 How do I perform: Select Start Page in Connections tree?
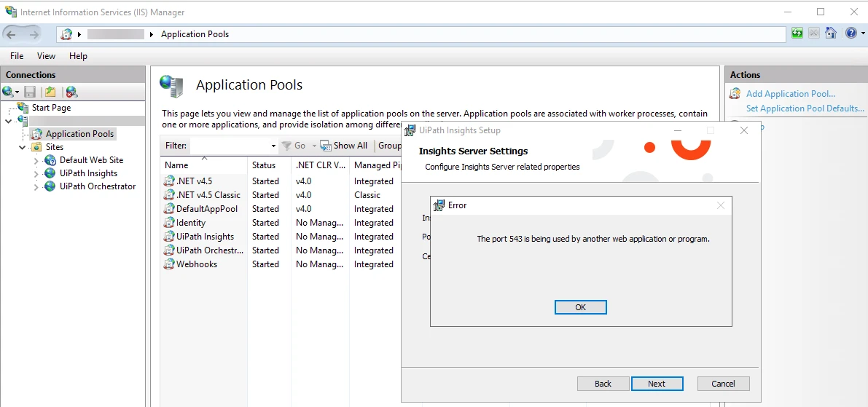[x=52, y=108]
